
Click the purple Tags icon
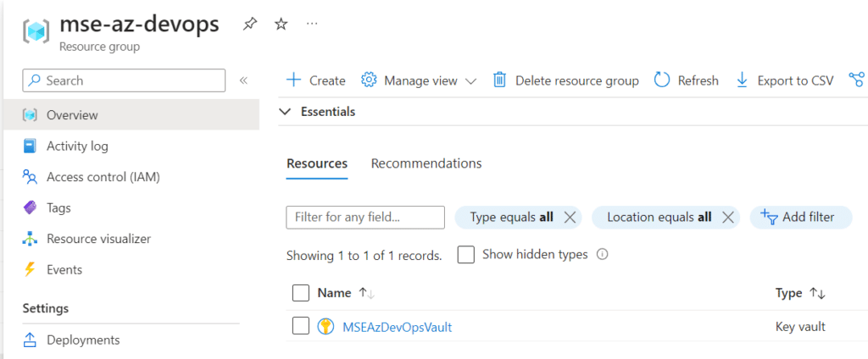(x=30, y=208)
